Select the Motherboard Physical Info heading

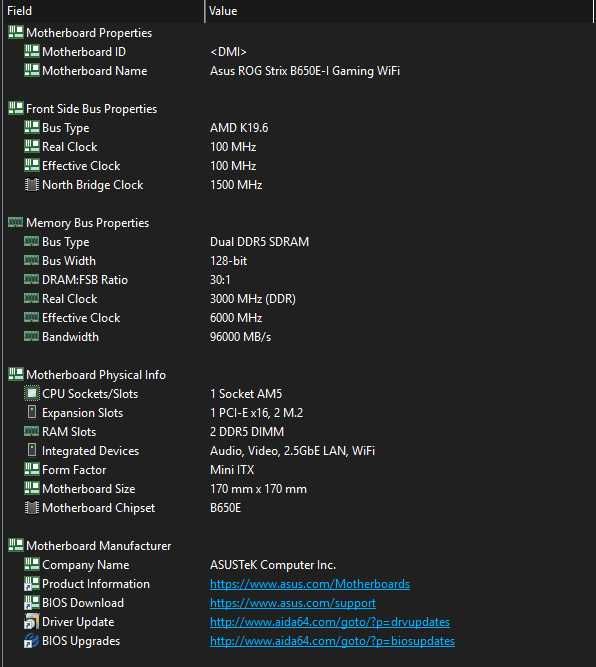tap(96, 375)
